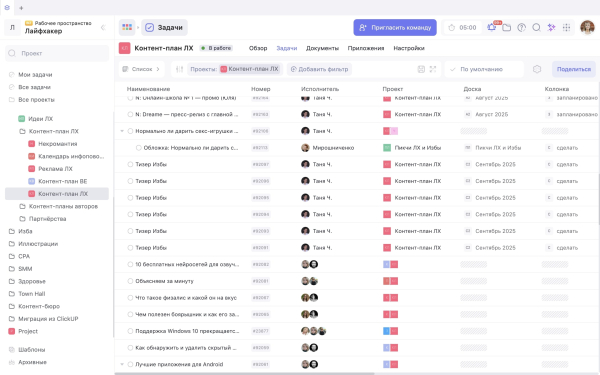The height and width of the screenshot is (375, 600).
Task: Open Все проекты in sidebar
Action: pos(36,99)
